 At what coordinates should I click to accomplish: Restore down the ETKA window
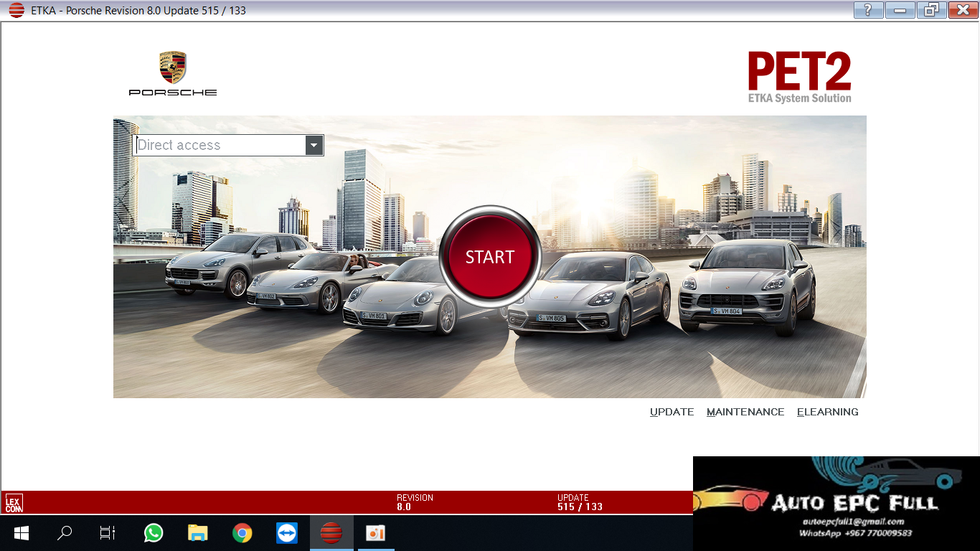(931, 10)
